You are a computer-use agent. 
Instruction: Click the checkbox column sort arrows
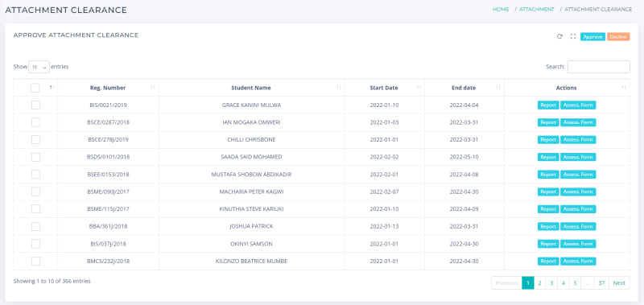(52, 88)
